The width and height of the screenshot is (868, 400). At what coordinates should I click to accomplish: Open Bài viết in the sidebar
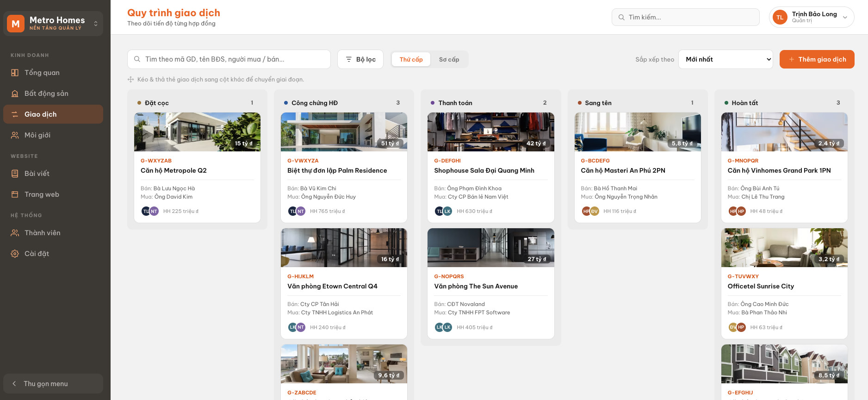(x=53, y=174)
